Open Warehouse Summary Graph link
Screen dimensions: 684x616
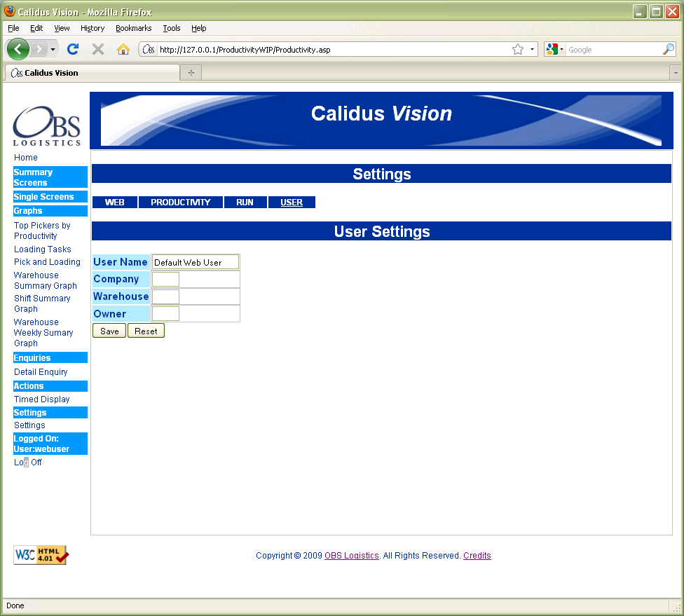point(46,280)
